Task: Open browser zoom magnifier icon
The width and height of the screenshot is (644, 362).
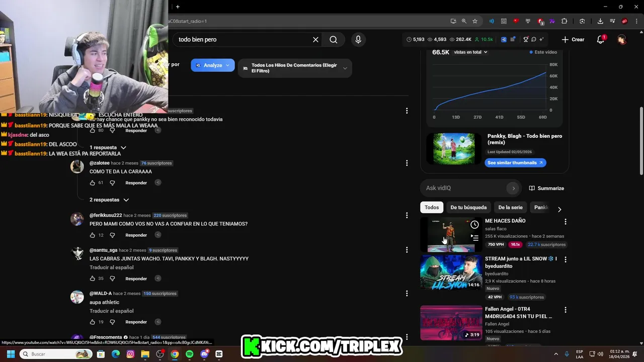Action: (x=464, y=21)
